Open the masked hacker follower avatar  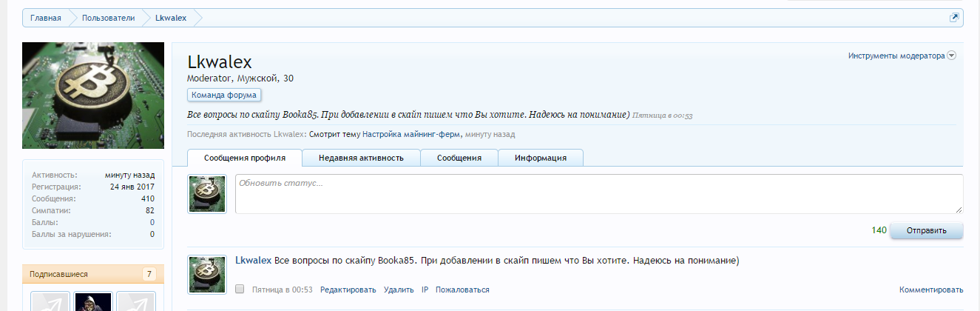pos(93,302)
